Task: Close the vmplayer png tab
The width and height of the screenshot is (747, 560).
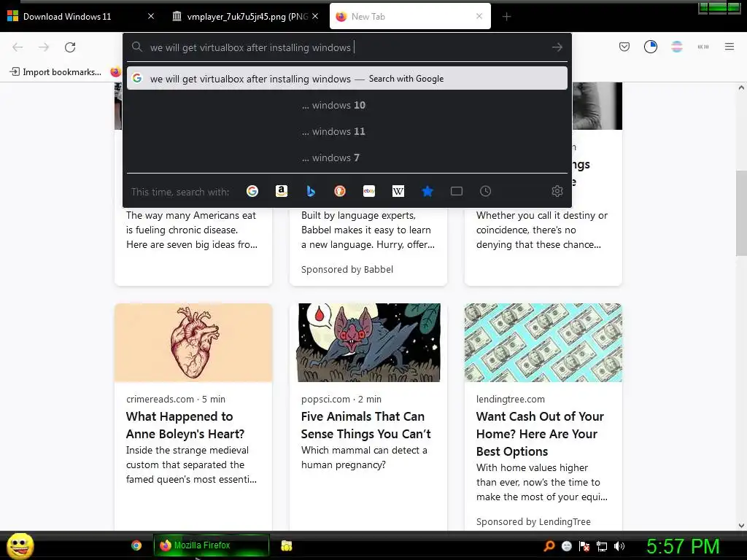Action: pos(315,16)
